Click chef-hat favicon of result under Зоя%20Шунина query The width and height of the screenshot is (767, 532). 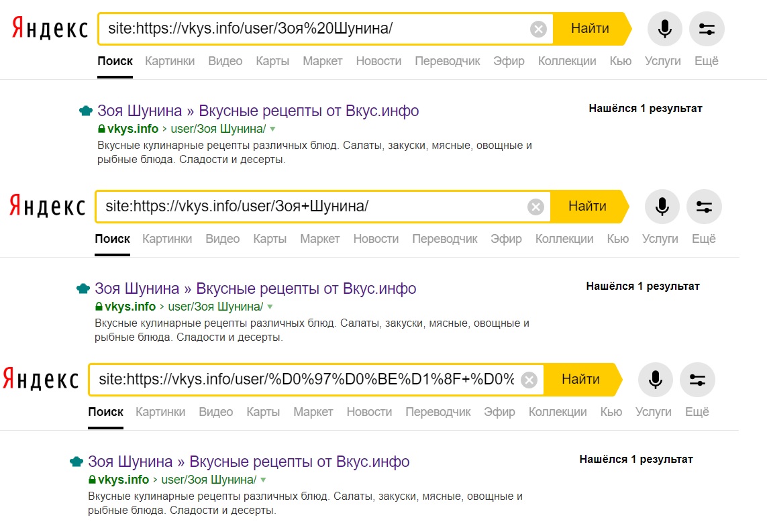[86, 111]
